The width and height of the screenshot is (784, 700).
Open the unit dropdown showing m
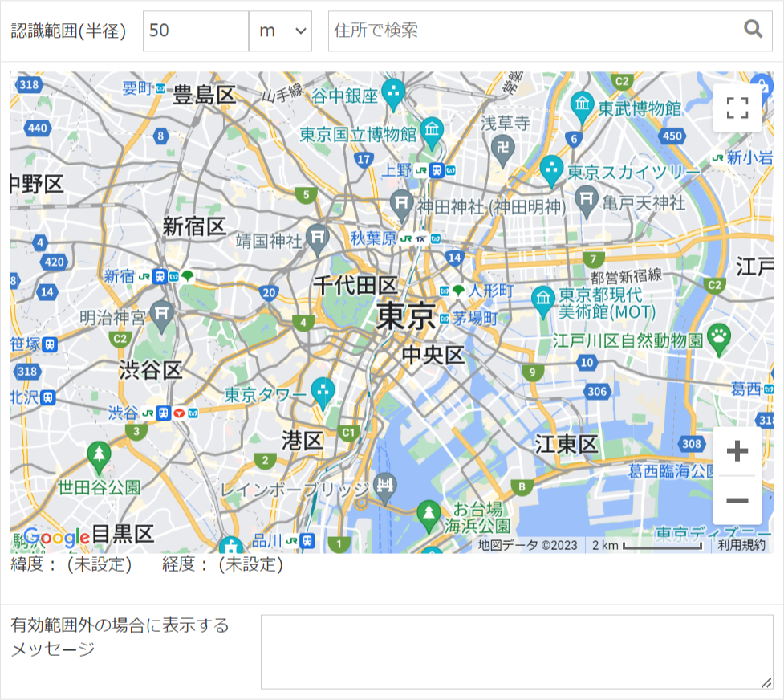(x=281, y=31)
